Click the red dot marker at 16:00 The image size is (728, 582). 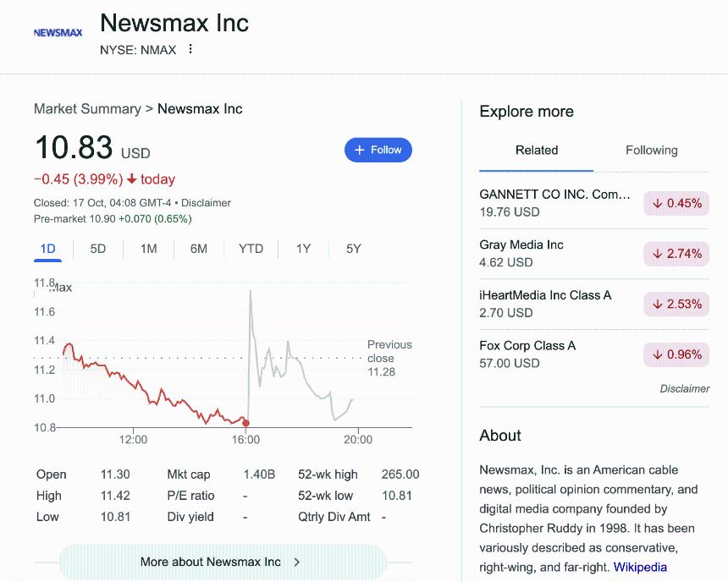click(x=245, y=422)
